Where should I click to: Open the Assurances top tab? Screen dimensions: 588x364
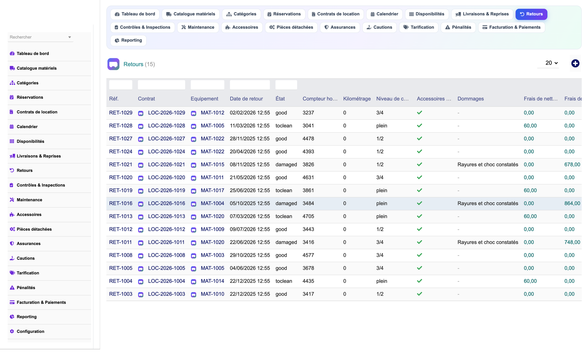pos(340,27)
